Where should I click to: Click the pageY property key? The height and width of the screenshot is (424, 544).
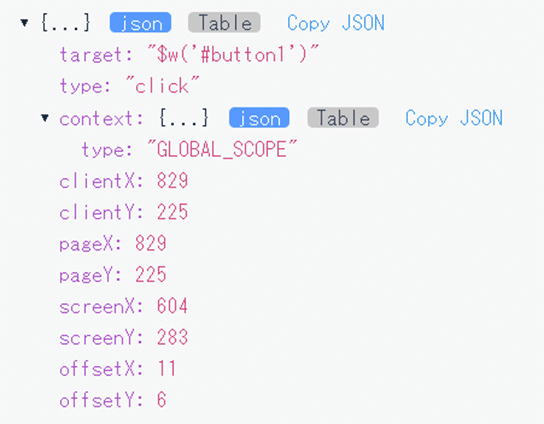pos(90,275)
